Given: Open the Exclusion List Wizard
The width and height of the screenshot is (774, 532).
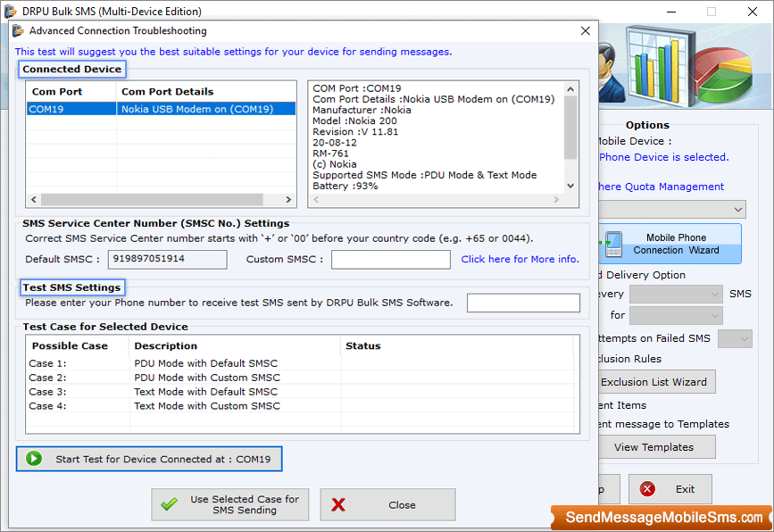Looking at the screenshot, I should [x=653, y=382].
